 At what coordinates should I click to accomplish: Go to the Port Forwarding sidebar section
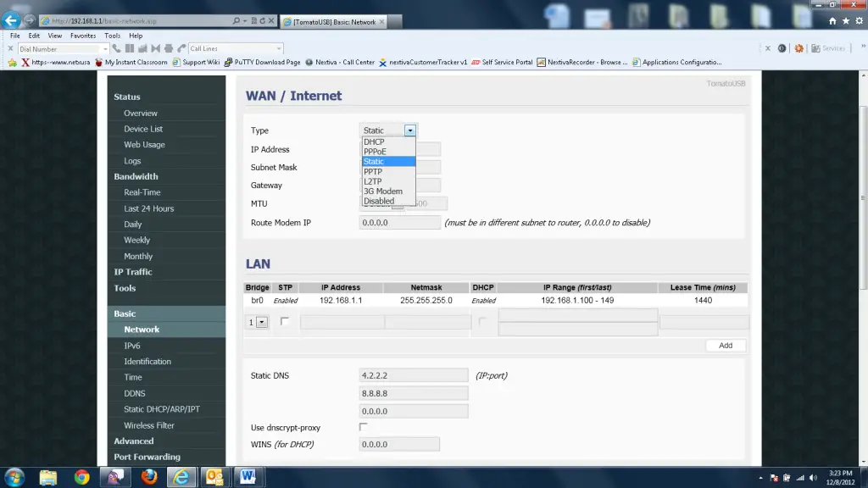click(147, 457)
